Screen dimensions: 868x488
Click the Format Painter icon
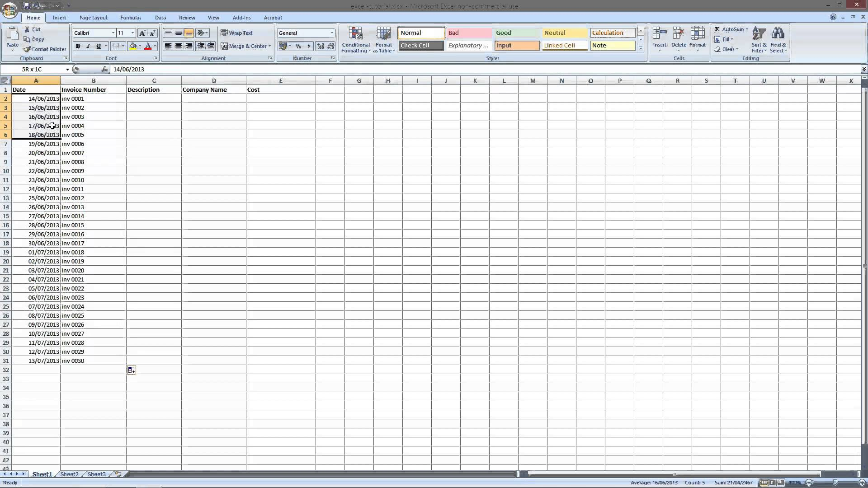(27, 49)
